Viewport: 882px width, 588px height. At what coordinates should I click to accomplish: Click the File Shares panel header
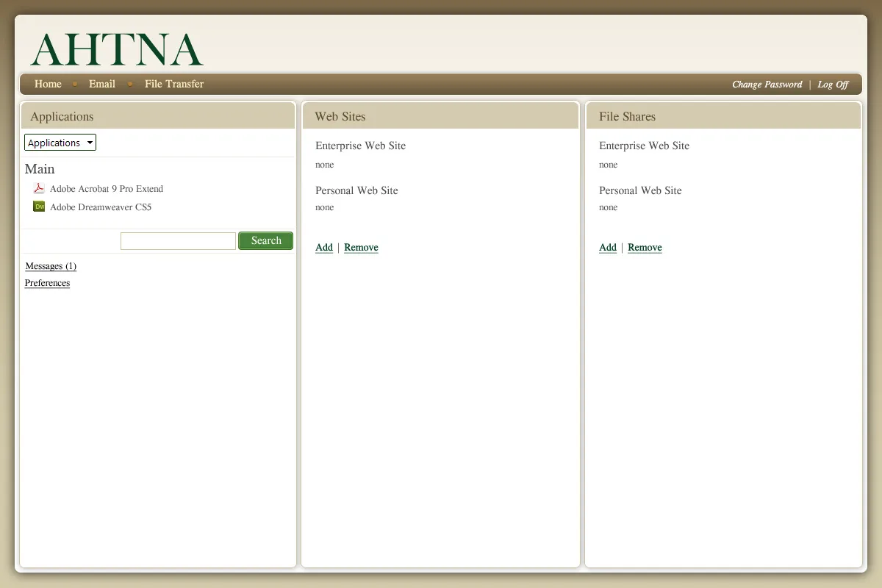[724, 116]
